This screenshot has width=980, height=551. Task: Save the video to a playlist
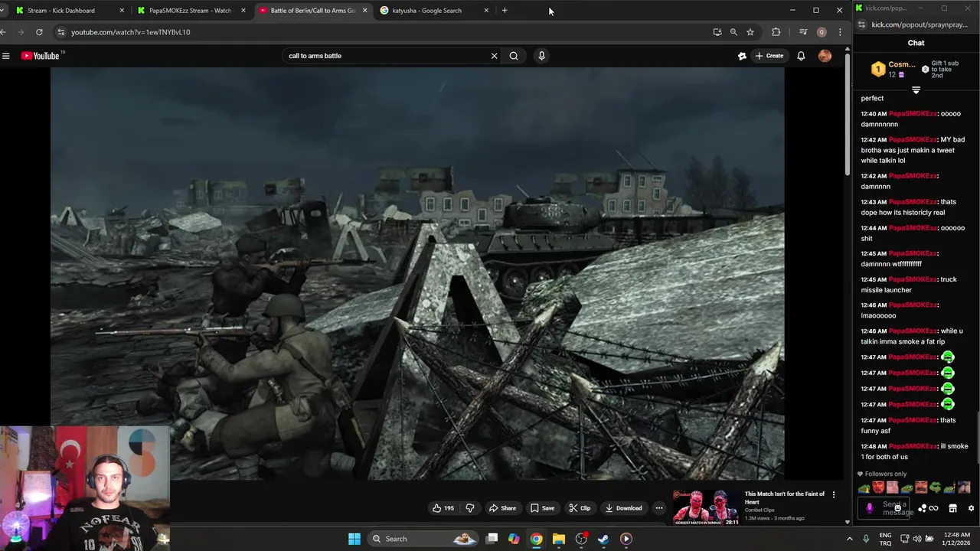point(542,508)
